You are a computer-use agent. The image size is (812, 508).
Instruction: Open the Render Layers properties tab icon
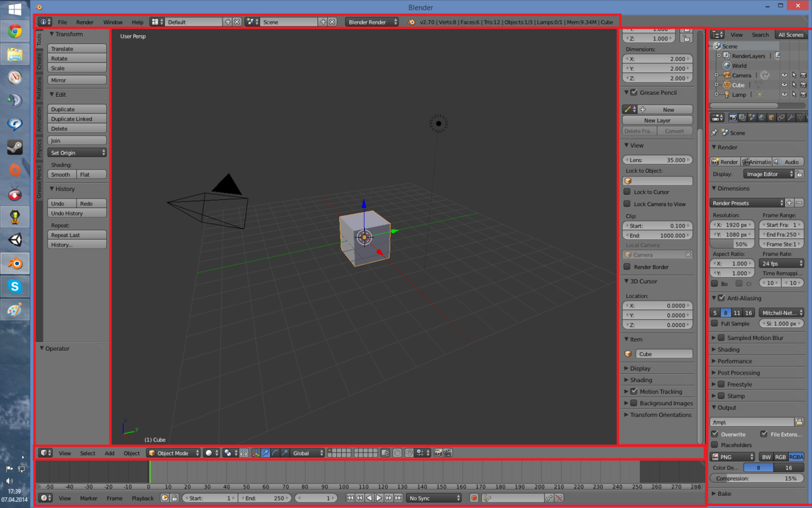[742, 118]
